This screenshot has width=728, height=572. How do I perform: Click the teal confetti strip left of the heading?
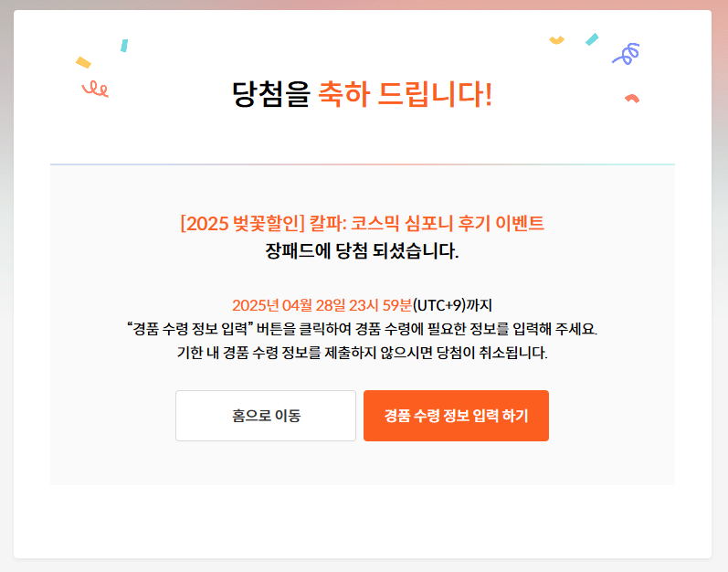[124, 46]
